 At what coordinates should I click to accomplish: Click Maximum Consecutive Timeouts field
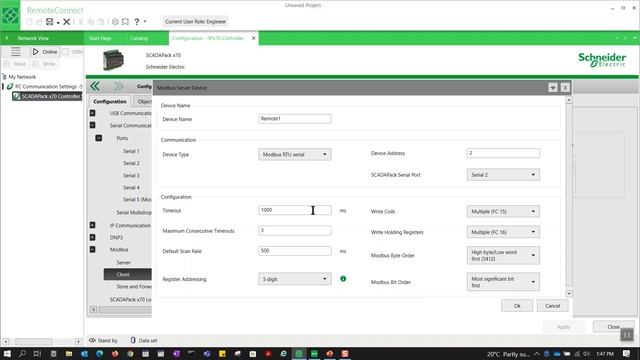295,231
